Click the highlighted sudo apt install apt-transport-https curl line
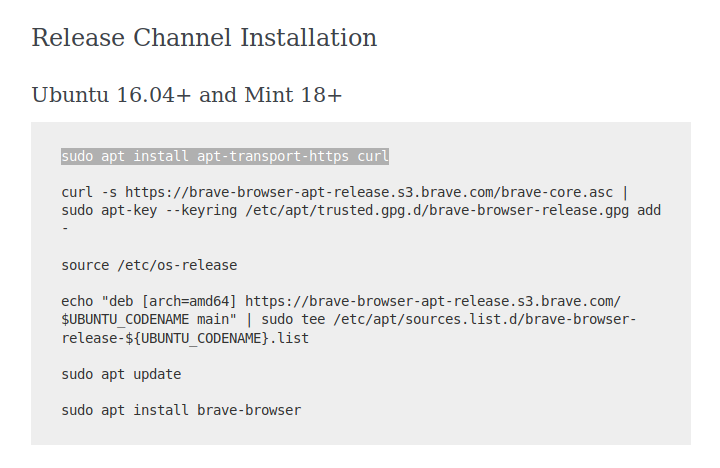 [225, 156]
